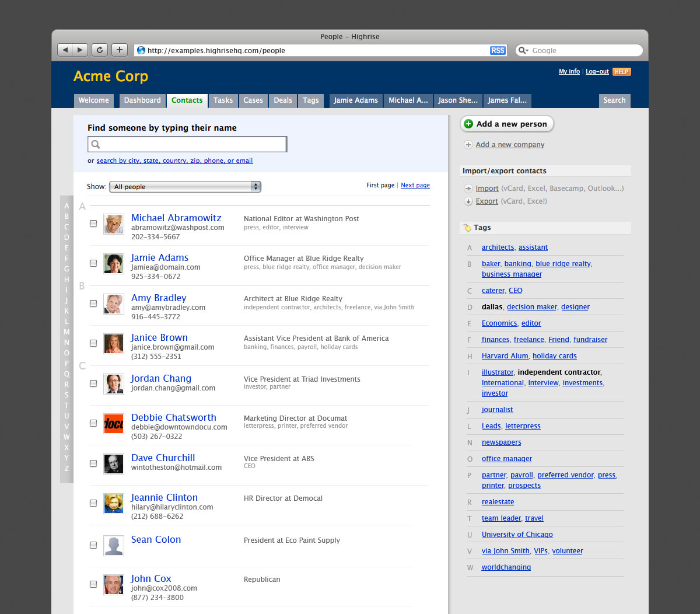The image size is (700, 614).
Task: Click the browser back arrow button
Action: [65, 50]
